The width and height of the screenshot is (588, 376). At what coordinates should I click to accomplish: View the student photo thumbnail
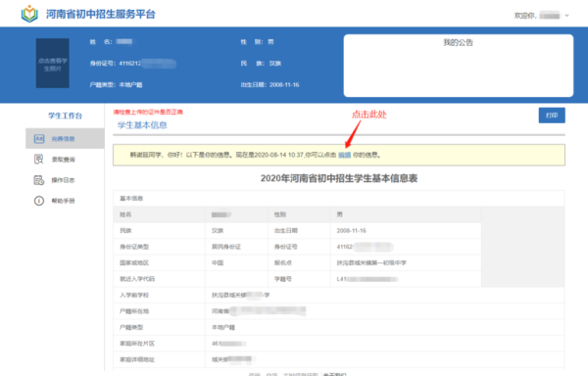tap(53, 63)
